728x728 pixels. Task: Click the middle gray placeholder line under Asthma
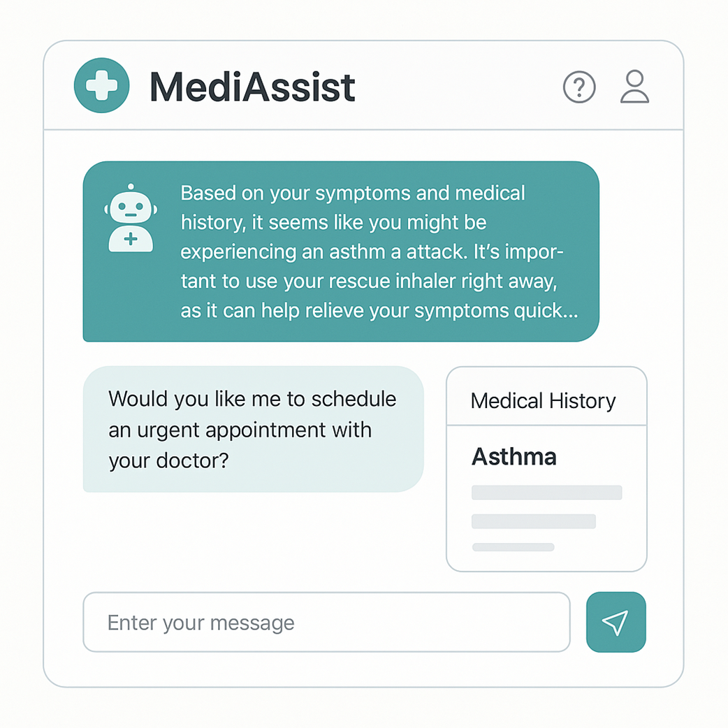point(533,521)
